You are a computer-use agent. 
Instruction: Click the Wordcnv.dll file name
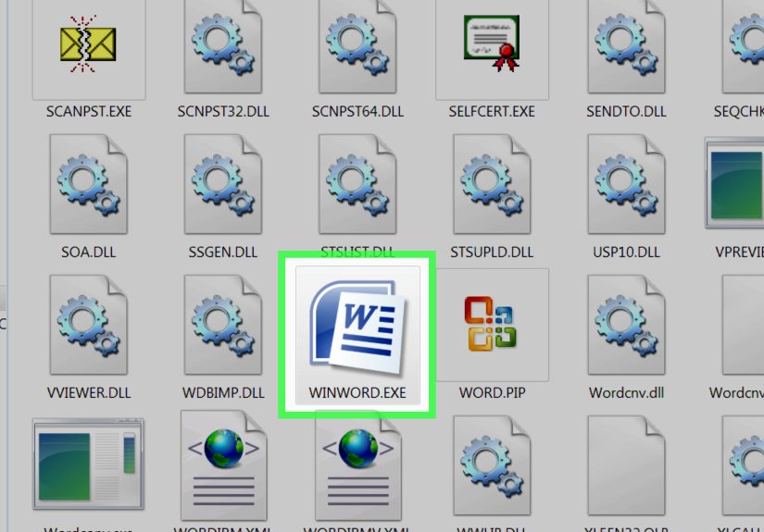click(627, 393)
